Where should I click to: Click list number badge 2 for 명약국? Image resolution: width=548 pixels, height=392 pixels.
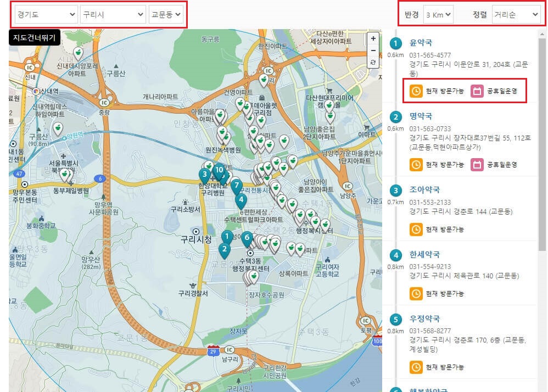395,117
